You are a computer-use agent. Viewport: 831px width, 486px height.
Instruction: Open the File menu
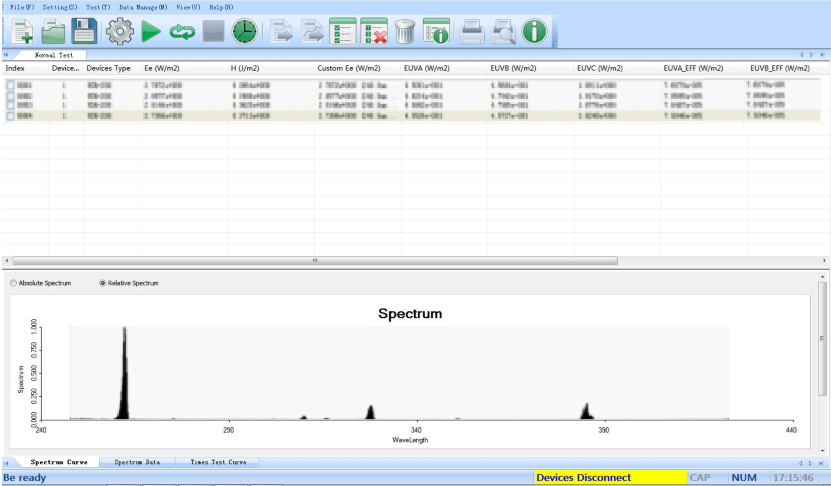coord(22,7)
